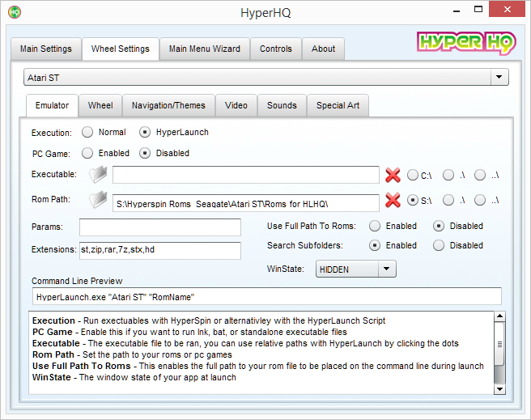Select the C:\ radio for Executable

coord(413,175)
